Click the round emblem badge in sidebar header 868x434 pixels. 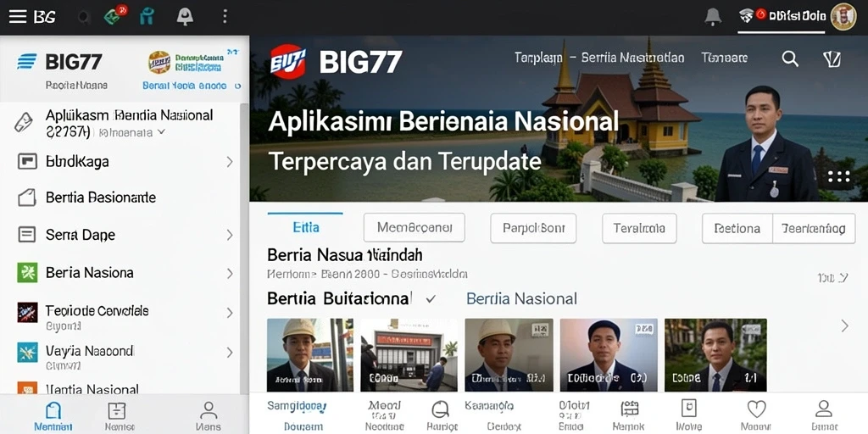coord(159,63)
